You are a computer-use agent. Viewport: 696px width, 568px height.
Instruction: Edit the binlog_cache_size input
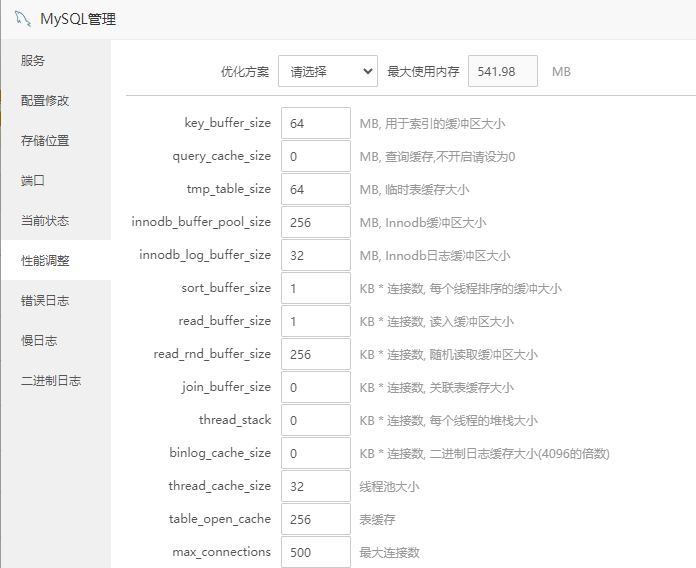coord(316,453)
